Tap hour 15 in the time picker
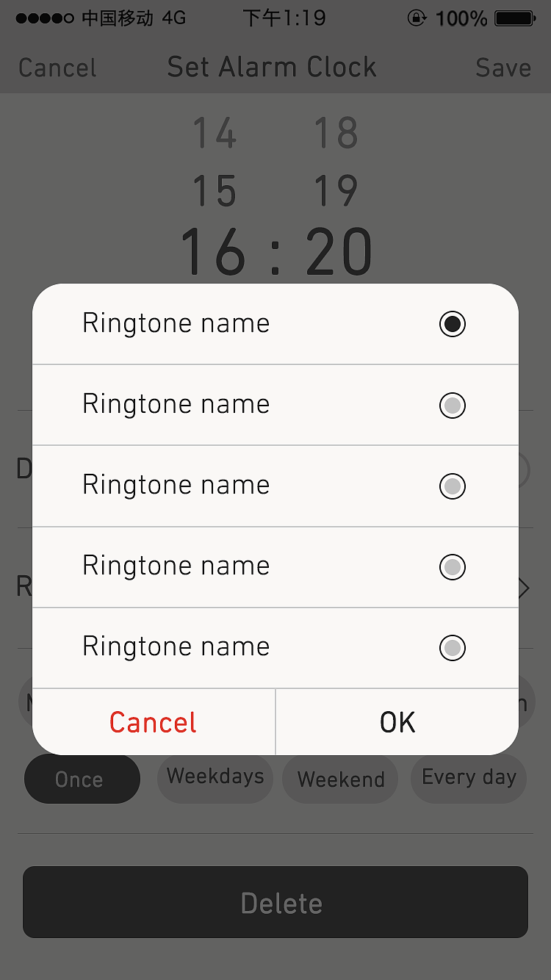 coord(215,191)
